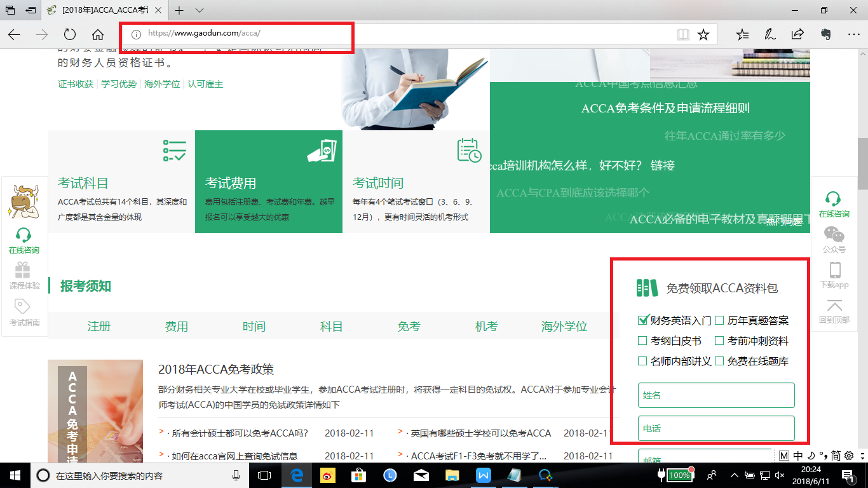This screenshot has width=868, height=488.
Task: Select the 注册 tab under 报考须知
Action: tap(99, 327)
